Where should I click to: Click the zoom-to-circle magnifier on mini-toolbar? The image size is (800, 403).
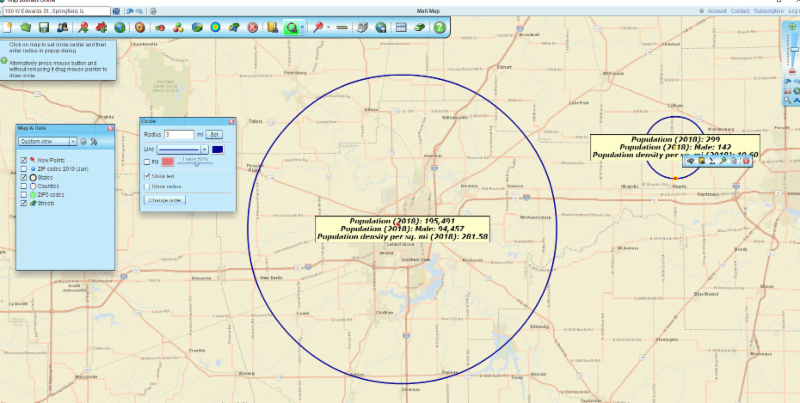click(x=723, y=161)
